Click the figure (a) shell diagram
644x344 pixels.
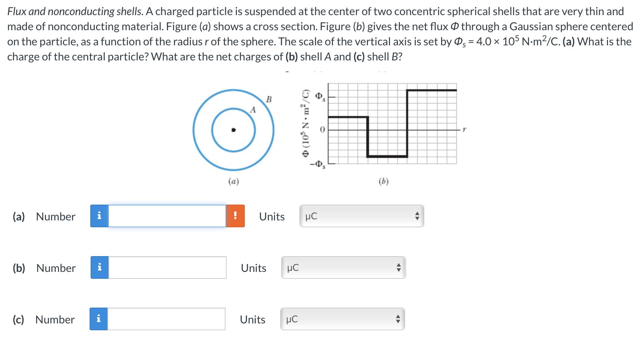point(233,130)
